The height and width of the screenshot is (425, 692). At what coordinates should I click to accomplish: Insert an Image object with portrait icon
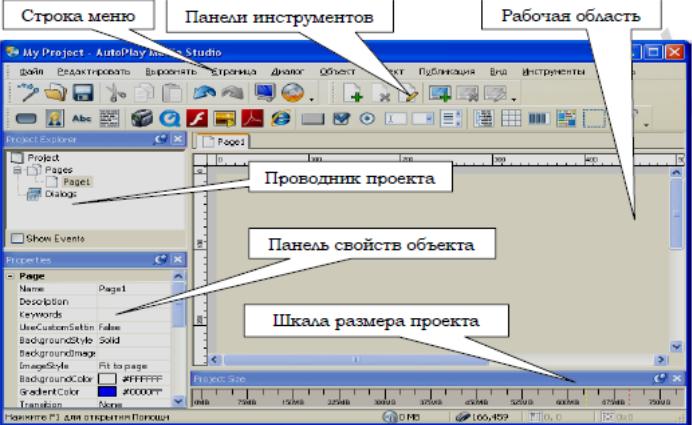[55, 118]
